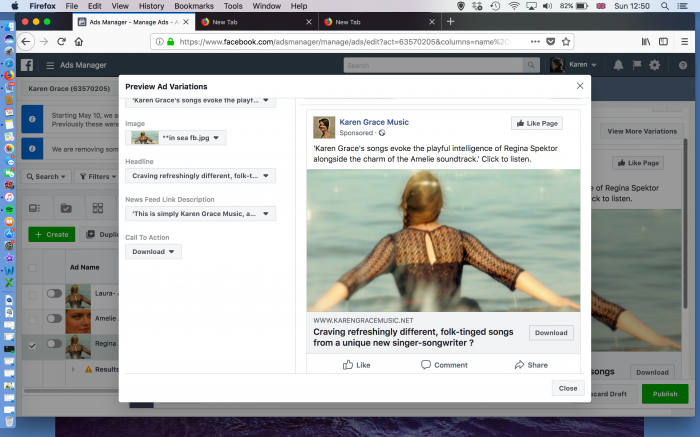Open a new tab with plus button

click(450, 21)
